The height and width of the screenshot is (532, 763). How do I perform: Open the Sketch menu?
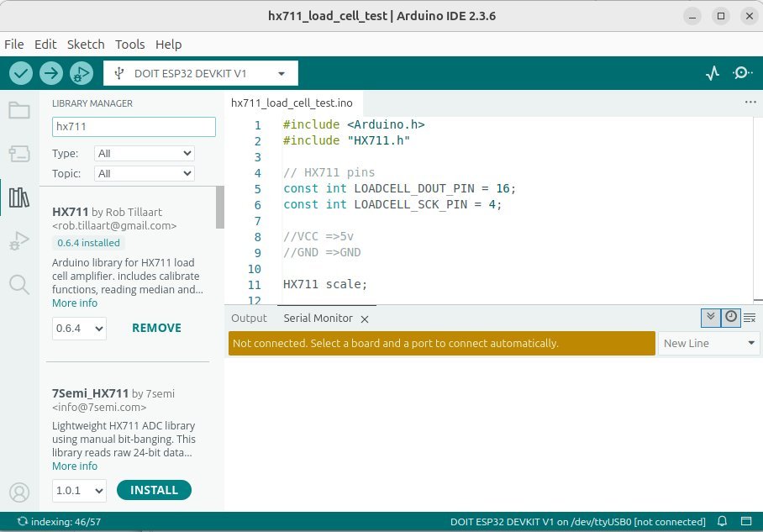pos(86,45)
